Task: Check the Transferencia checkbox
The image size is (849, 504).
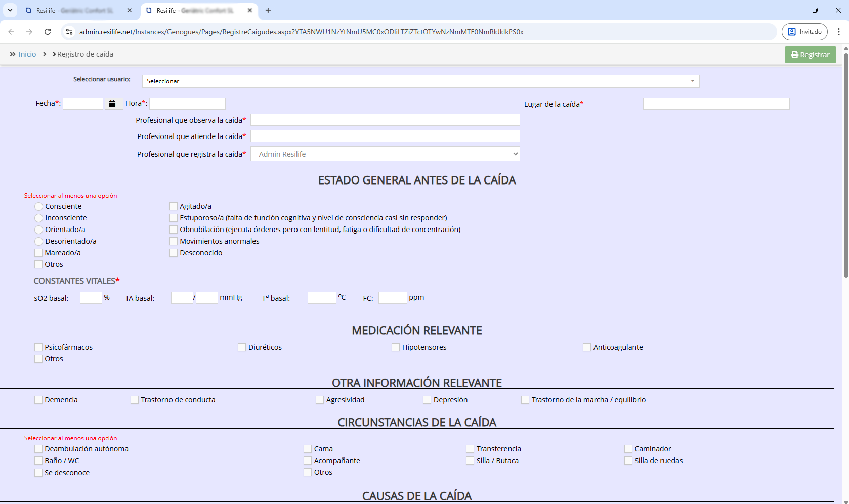Action: click(x=470, y=449)
